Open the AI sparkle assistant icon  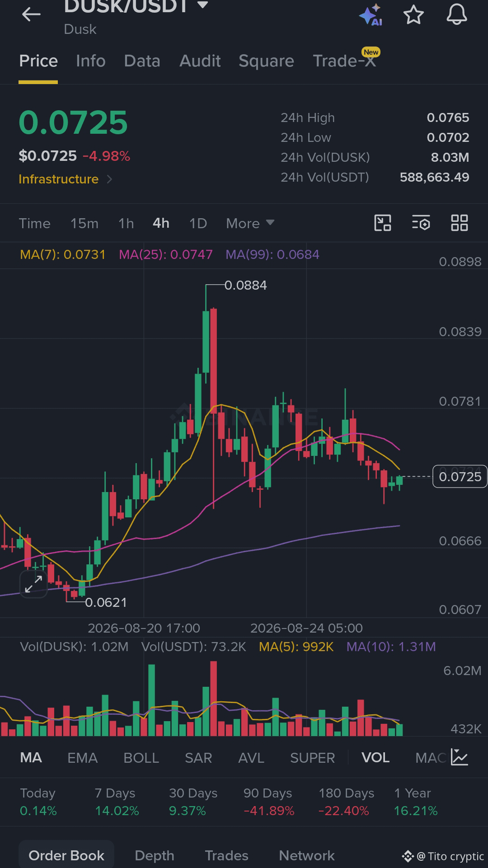[x=371, y=15]
